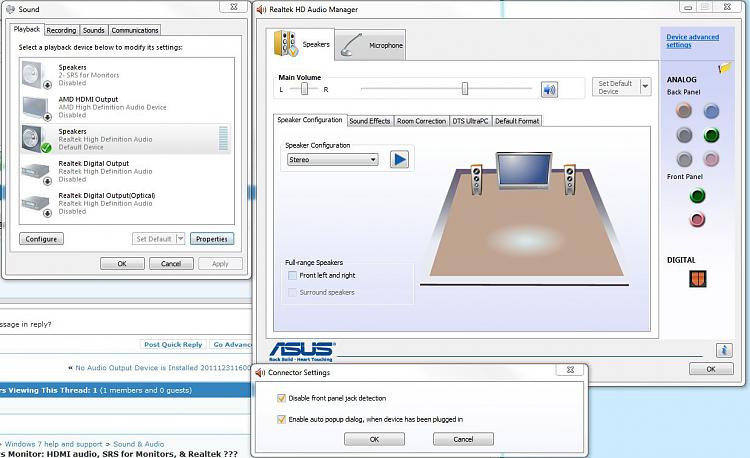
Task: Select the SRS for Monitors Speakers device
Action: [127, 75]
